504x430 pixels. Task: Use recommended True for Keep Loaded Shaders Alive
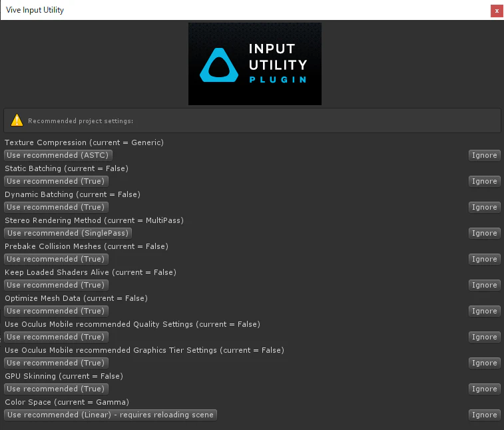click(x=56, y=285)
